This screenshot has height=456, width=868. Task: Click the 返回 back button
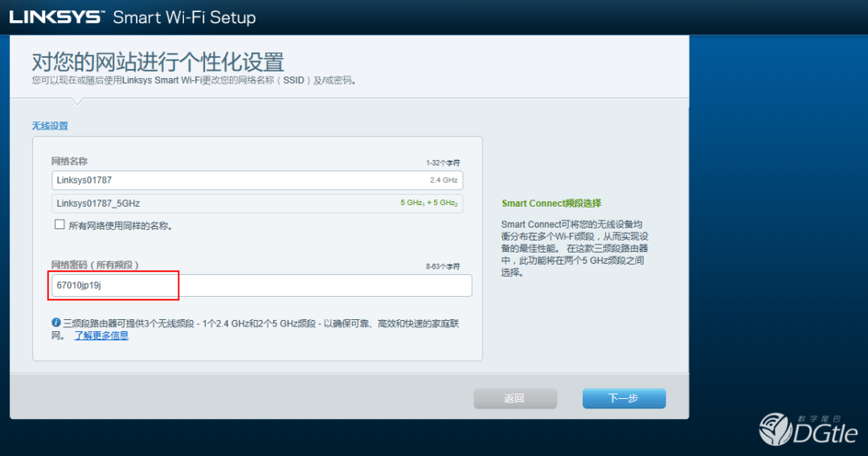[515, 398]
